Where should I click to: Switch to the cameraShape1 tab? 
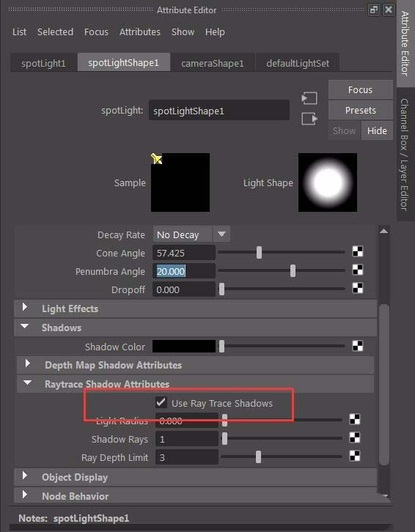click(x=213, y=63)
